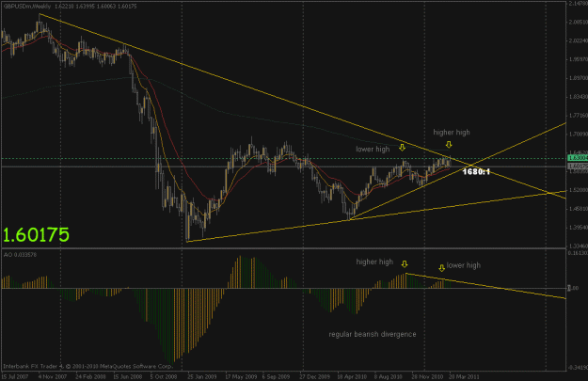Click the 1.7716 price scale label
588x381 pixels.
coord(578,115)
